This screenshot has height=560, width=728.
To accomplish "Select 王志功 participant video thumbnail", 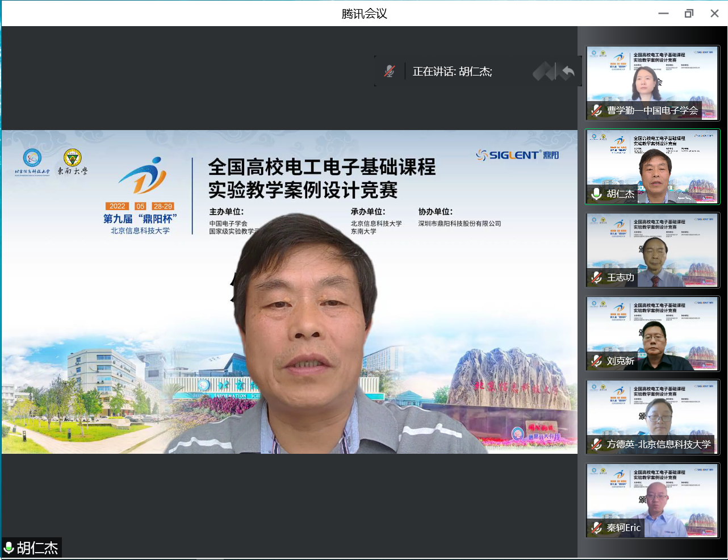I will pos(652,250).
